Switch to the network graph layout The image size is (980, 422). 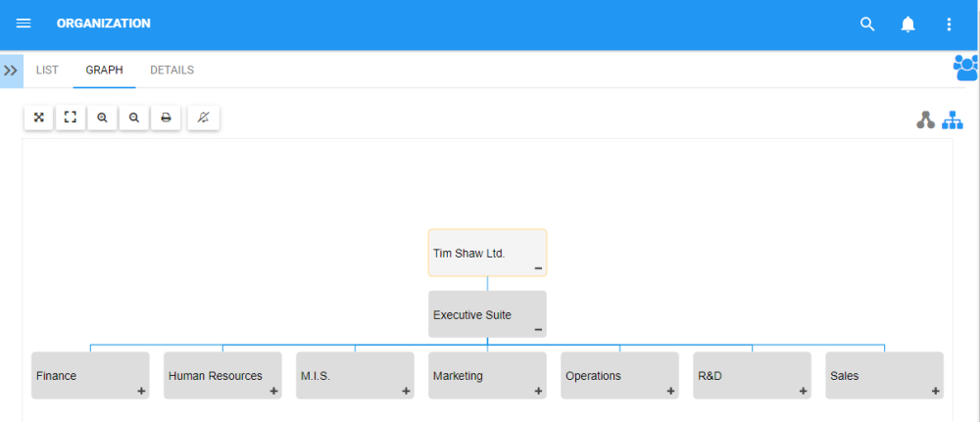(x=926, y=120)
